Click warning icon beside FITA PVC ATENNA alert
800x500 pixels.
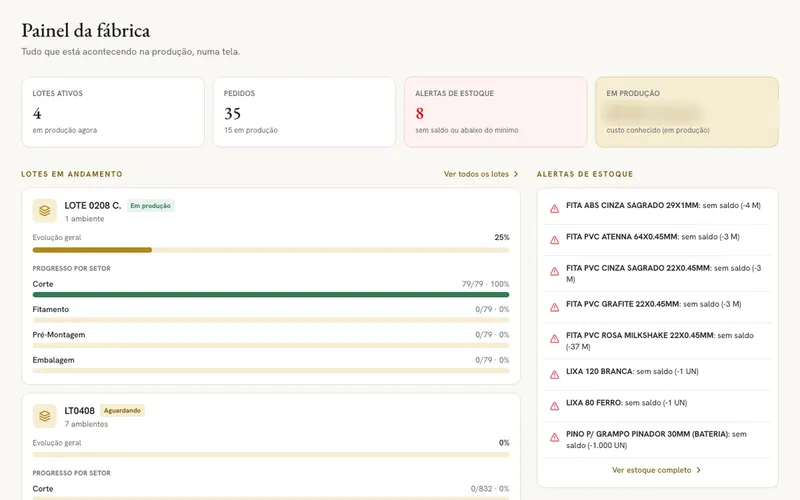[x=554, y=240]
